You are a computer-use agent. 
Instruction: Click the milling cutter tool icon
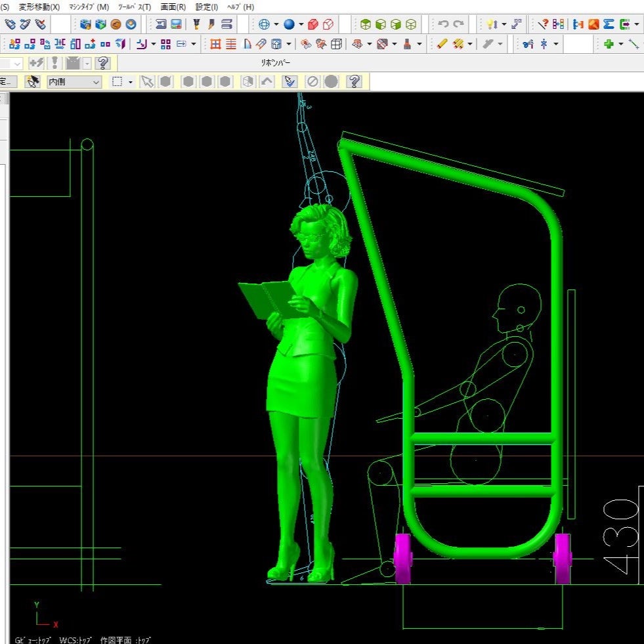(196, 24)
